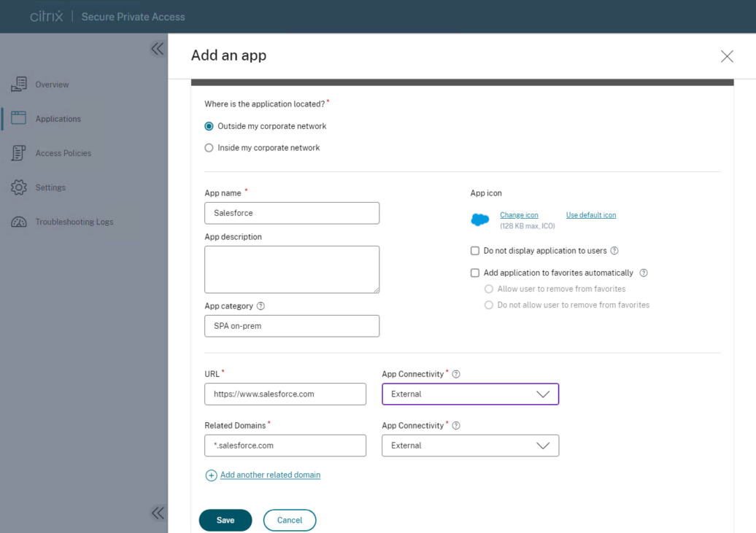Check Add application to favorites automatically
Image resolution: width=756 pixels, height=533 pixels.
click(475, 273)
